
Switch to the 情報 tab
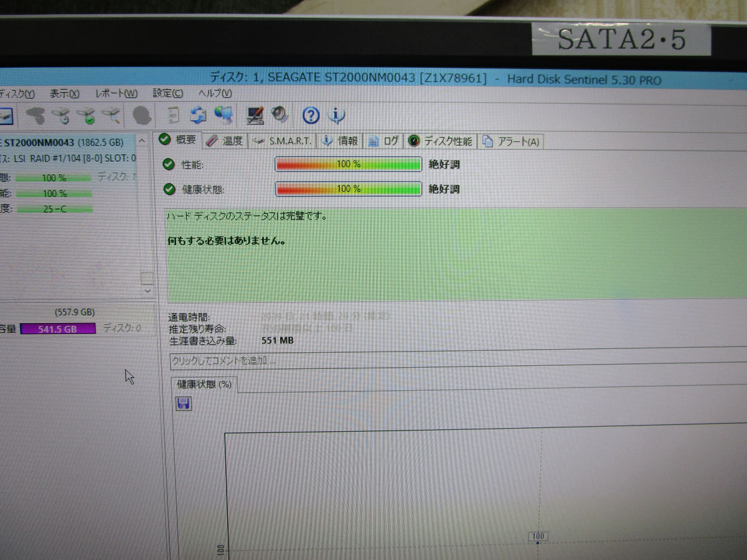click(x=340, y=141)
